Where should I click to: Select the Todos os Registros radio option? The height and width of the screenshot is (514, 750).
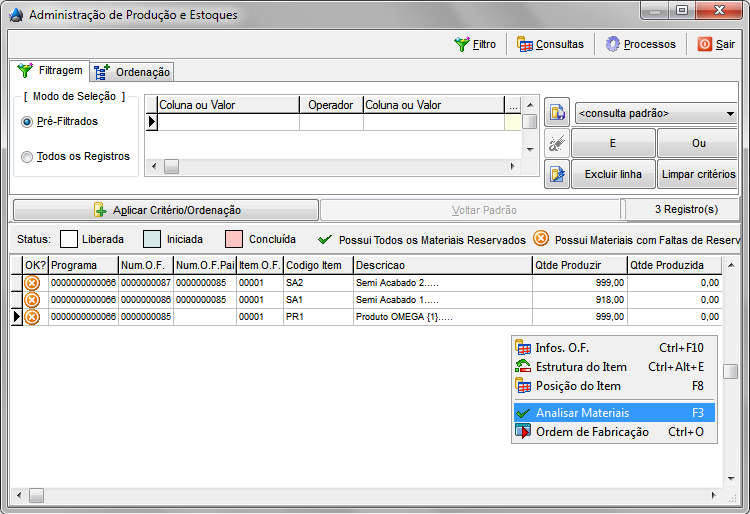click(x=27, y=157)
